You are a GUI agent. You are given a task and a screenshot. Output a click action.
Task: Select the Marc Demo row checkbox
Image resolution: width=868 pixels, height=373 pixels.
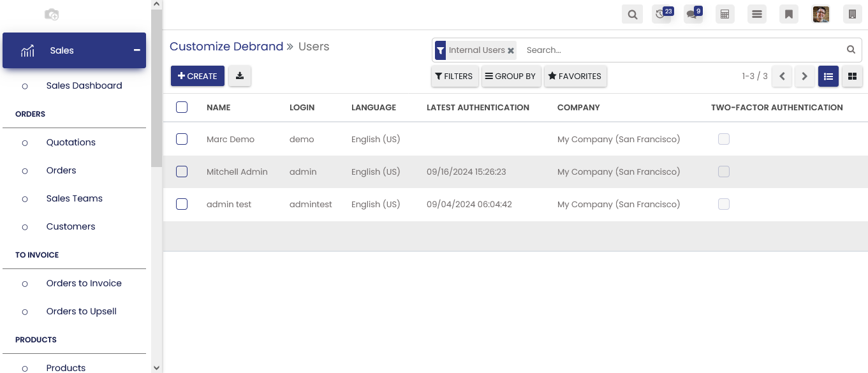pyautogui.click(x=182, y=139)
